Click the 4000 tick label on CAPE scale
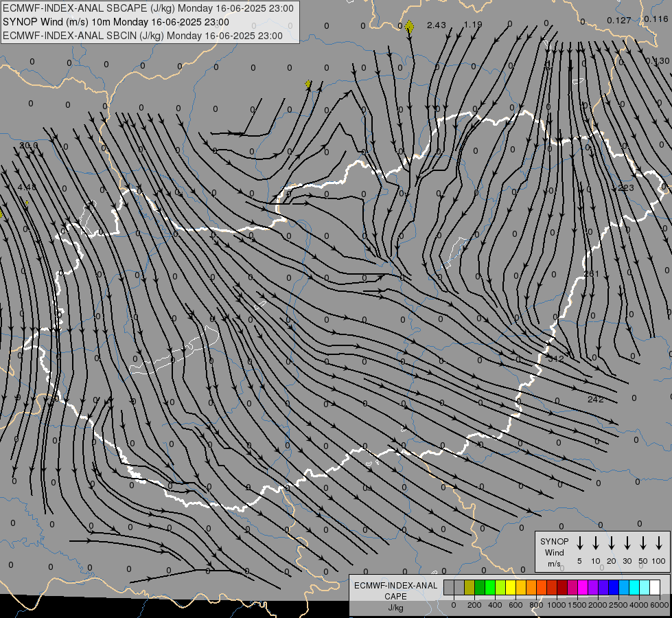 tap(639, 605)
